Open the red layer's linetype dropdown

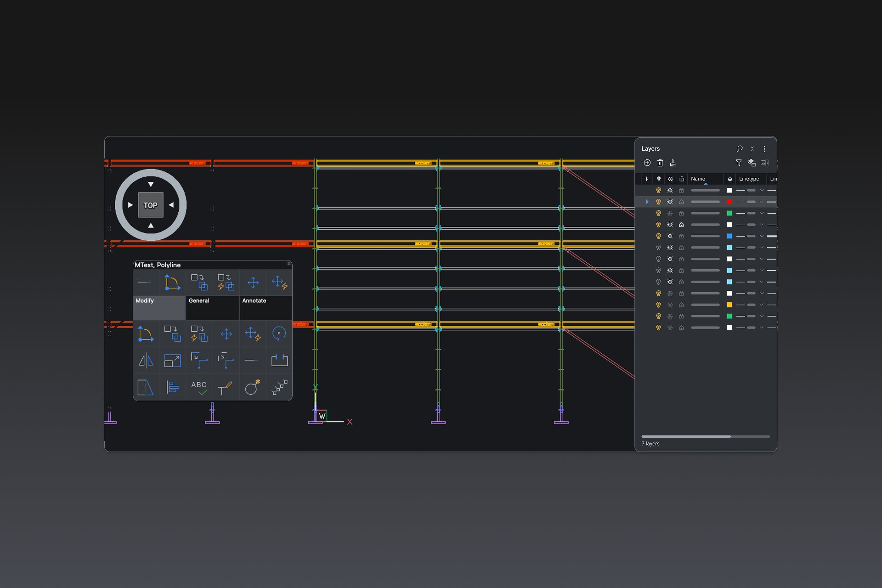coord(762,202)
